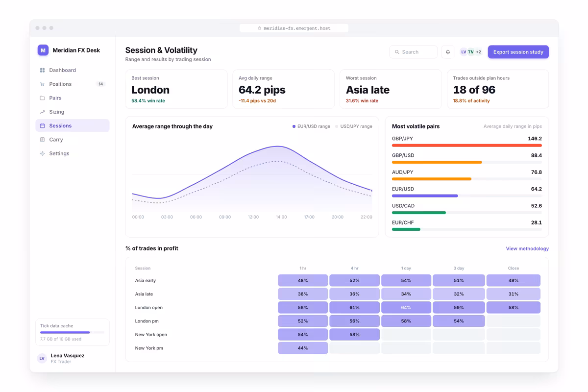Click the New York open 4 hr 58% cell
This screenshot has width=588, height=392.
point(354,335)
